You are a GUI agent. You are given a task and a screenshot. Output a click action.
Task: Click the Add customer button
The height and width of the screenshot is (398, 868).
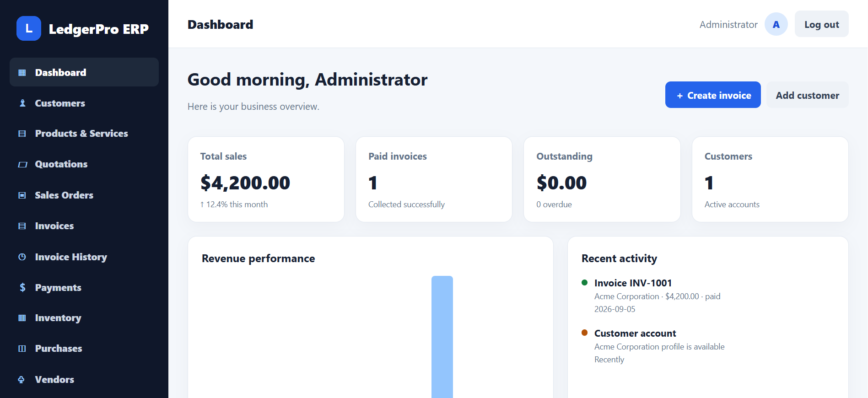click(x=808, y=95)
